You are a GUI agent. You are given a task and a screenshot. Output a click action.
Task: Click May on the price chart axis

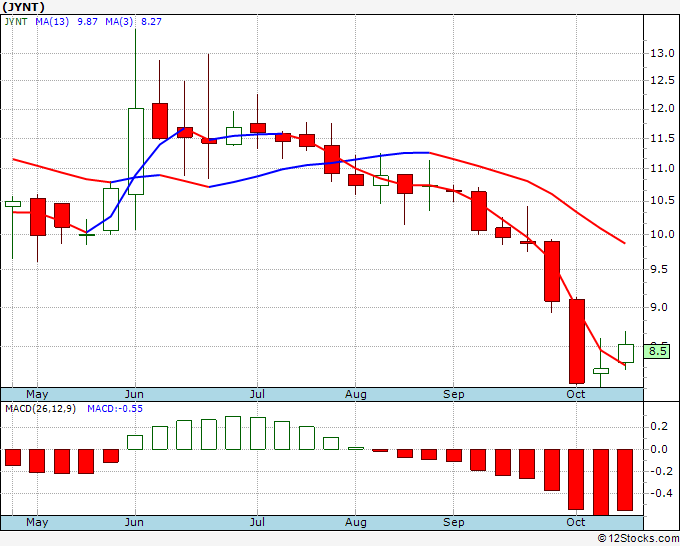click(37, 394)
